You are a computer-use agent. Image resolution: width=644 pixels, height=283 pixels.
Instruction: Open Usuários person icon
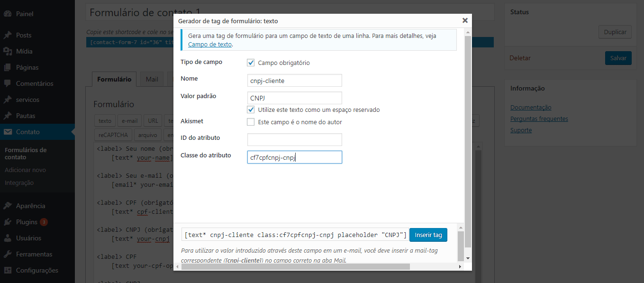pos(8,238)
